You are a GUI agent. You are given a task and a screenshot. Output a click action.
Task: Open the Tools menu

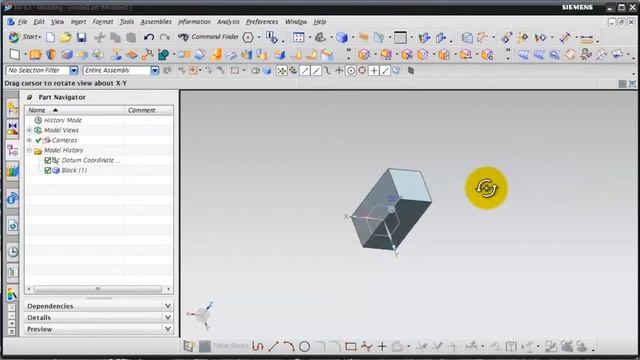coord(127,22)
